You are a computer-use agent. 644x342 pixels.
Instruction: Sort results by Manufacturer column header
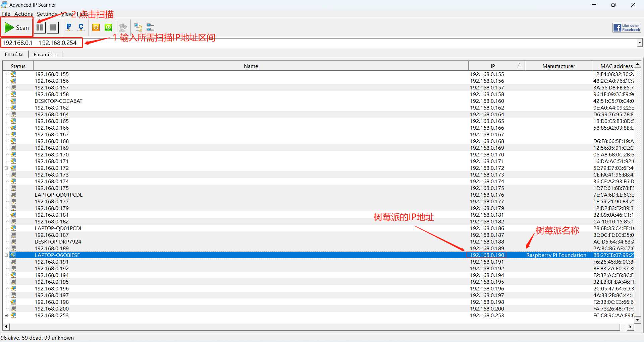(x=558, y=66)
